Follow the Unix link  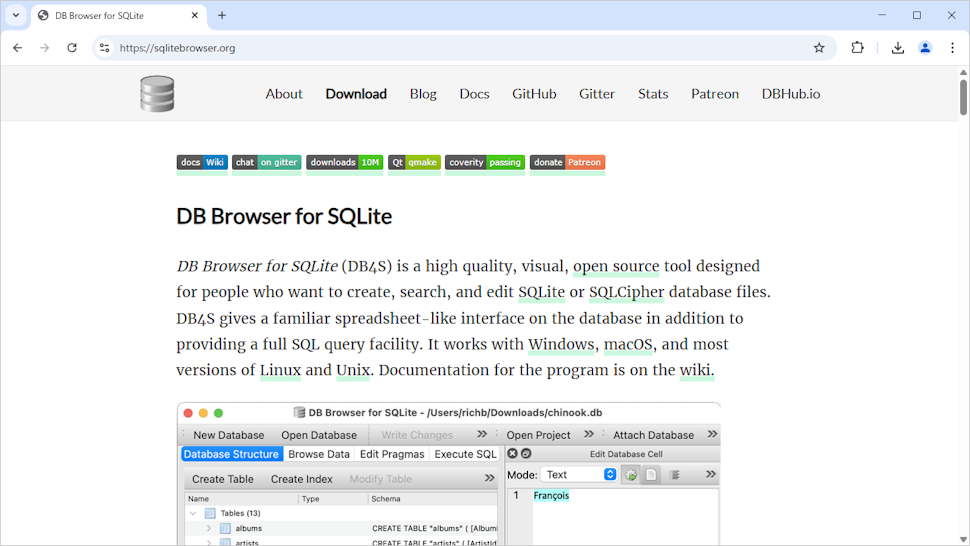pyautogui.click(x=353, y=370)
